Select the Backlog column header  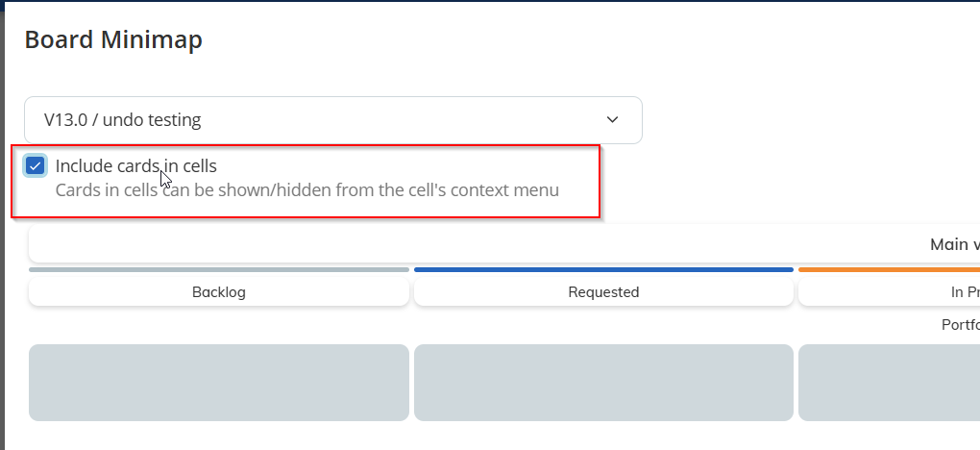(x=219, y=292)
